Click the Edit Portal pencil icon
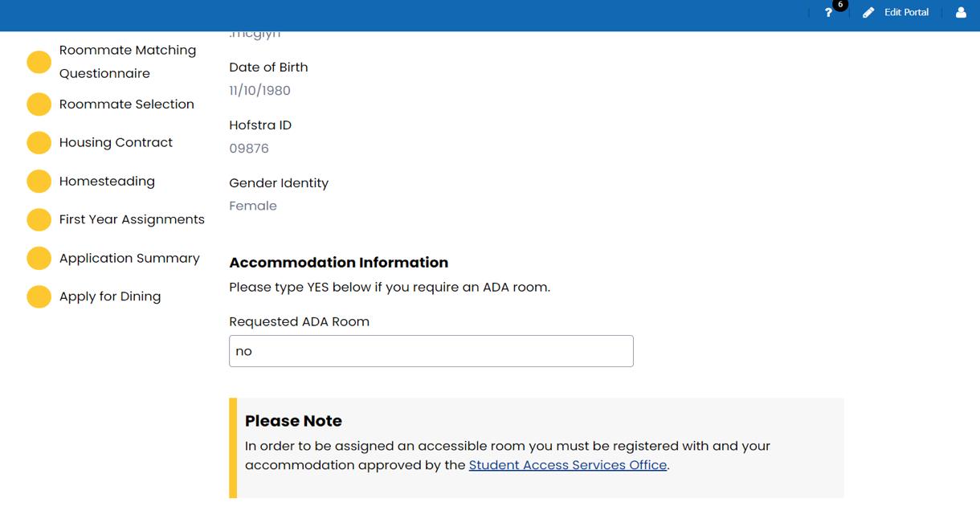This screenshot has height=523, width=980. [868, 13]
